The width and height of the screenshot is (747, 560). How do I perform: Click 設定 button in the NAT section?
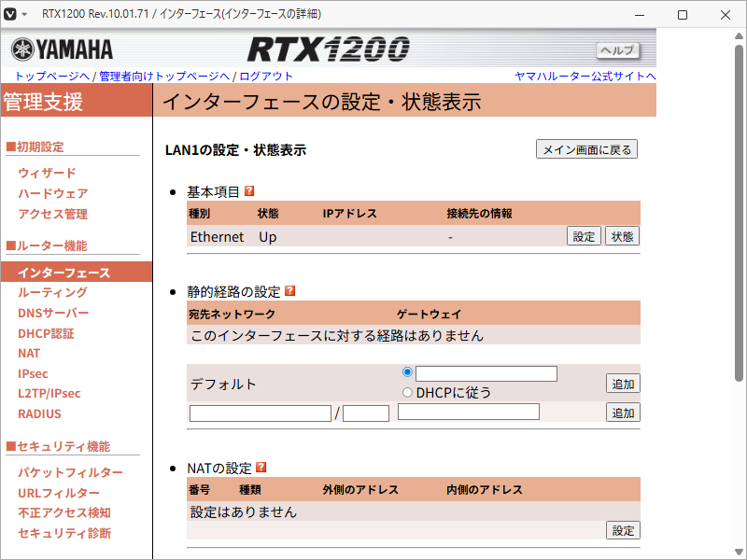point(623,530)
